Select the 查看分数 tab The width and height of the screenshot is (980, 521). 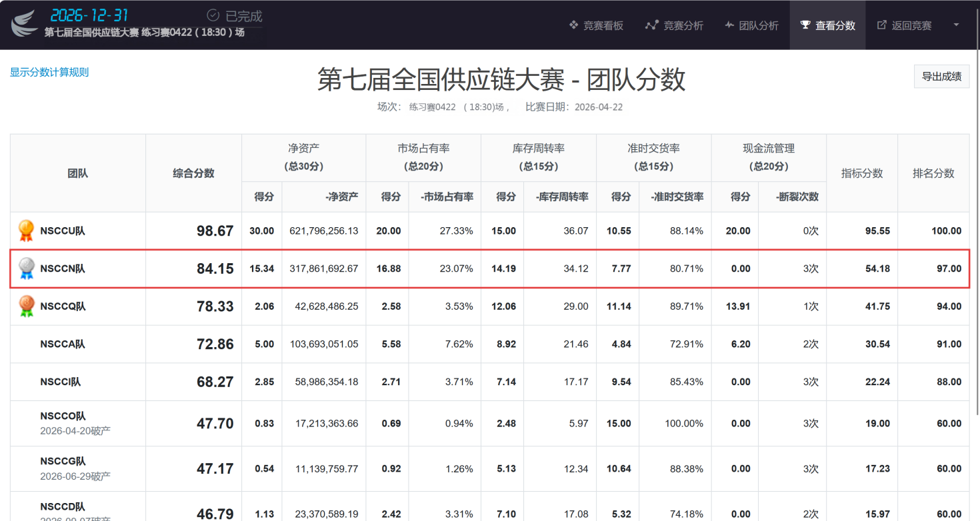click(x=827, y=25)
